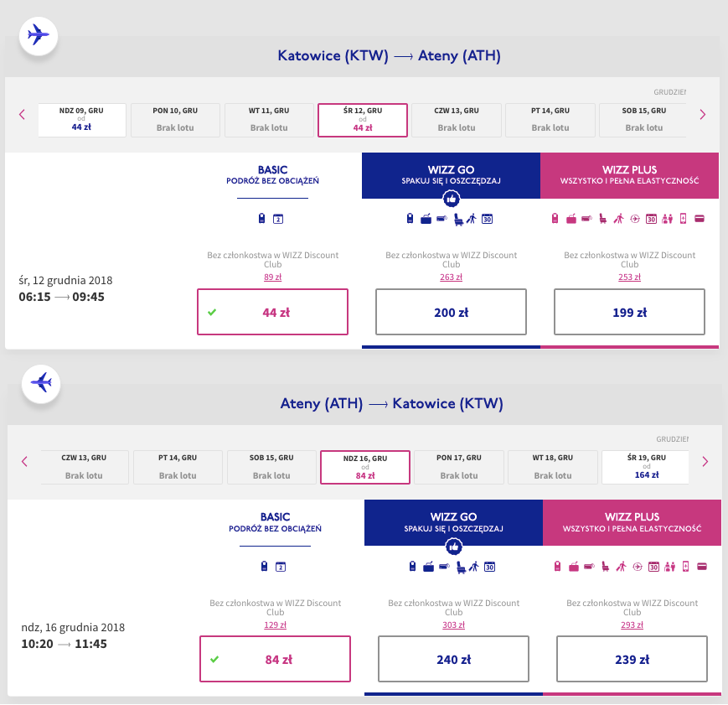The height and width of the screenshot is (705, 728).
Task: Select the ŚR 12, GRU outbound date
Action: coord(363,120)
